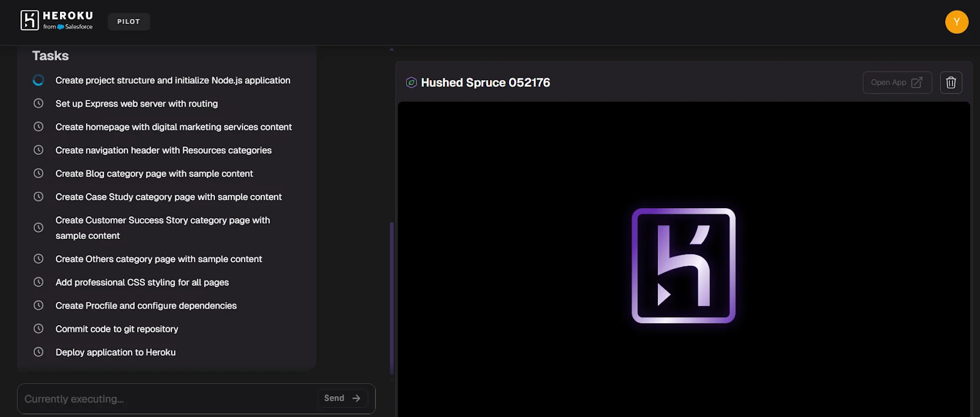Click the spinner icon beside Create project structure
Screen dimensions: 980x417
pyautogui.click(x=38, y=80)
